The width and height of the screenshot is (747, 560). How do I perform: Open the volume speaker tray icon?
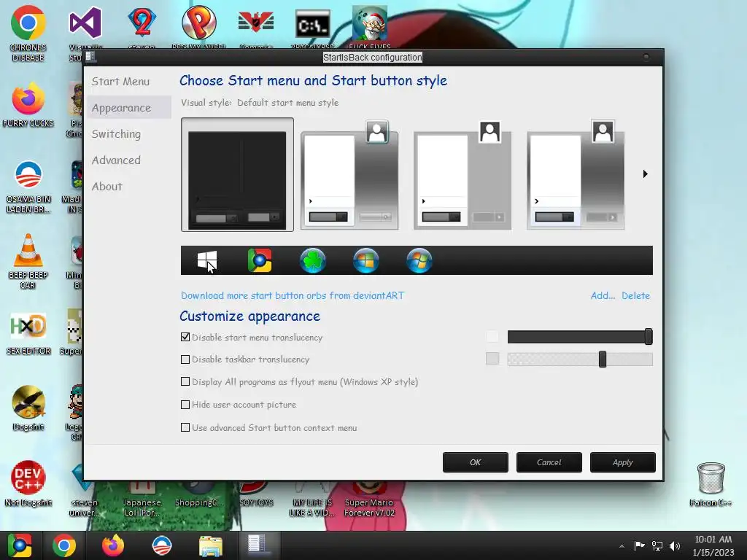(675, 545)
